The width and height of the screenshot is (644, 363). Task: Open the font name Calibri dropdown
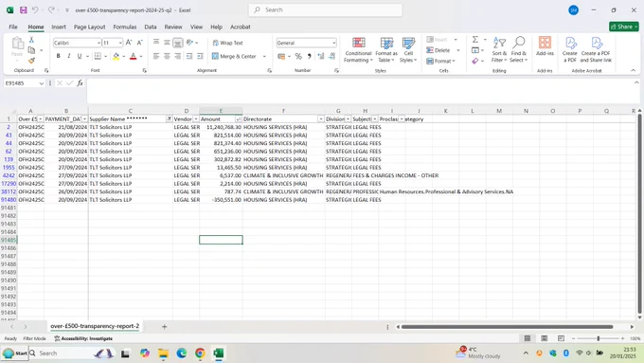[x=98, y=43]
